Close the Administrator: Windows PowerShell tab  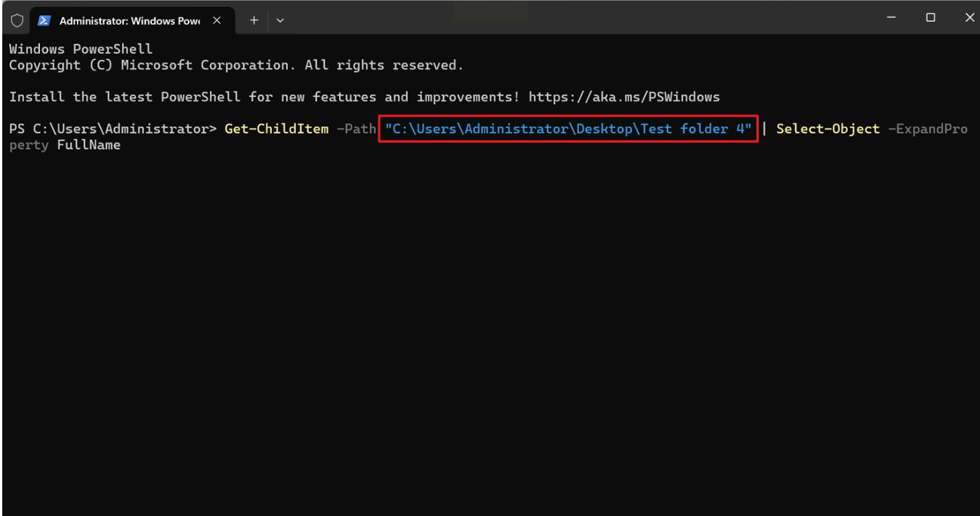[x=217, y=20]
